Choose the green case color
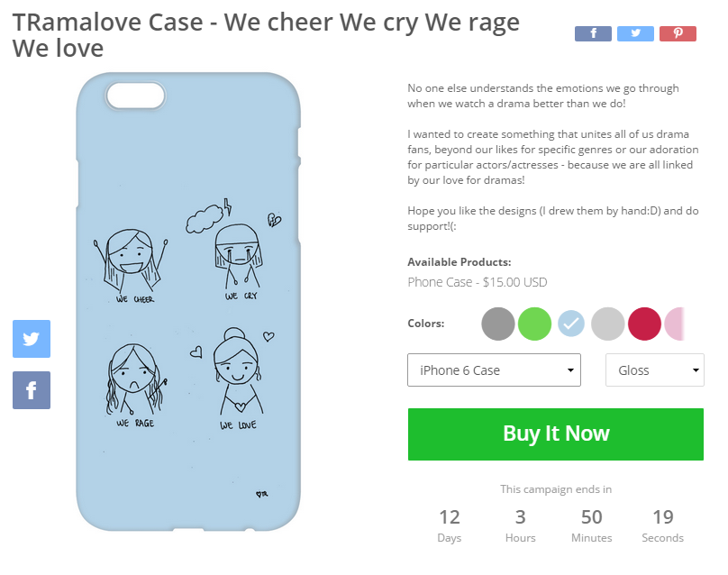Image resolution: width=728 pixels, height=575 pixels. pyautogui.click(x=535, y=324)
